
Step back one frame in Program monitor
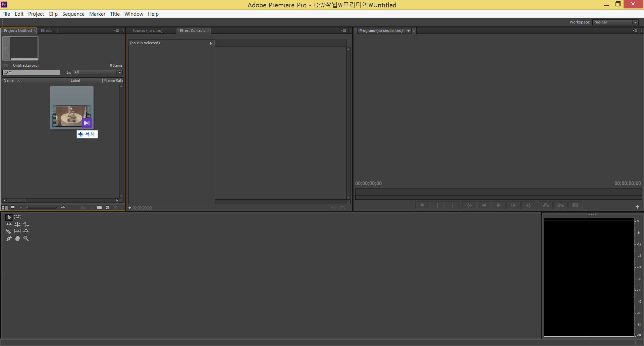click(x=484, y=206)
